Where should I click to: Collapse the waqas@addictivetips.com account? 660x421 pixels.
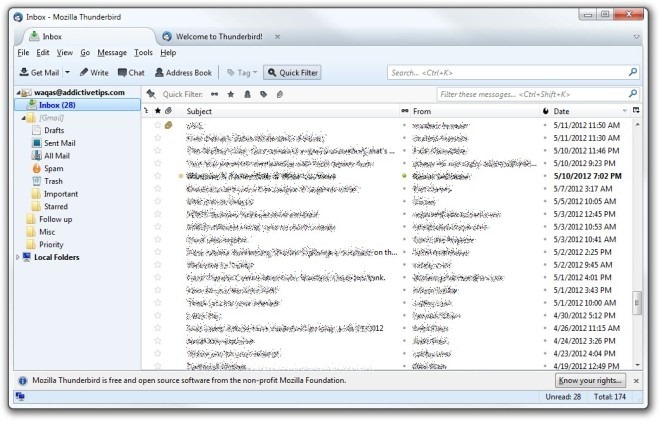coord(18,92)
